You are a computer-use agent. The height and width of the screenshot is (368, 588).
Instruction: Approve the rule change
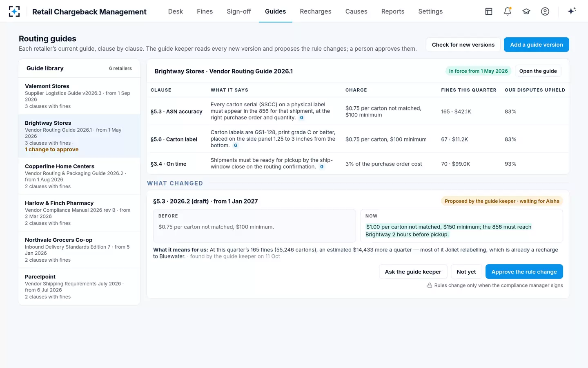tap(524, 272)
